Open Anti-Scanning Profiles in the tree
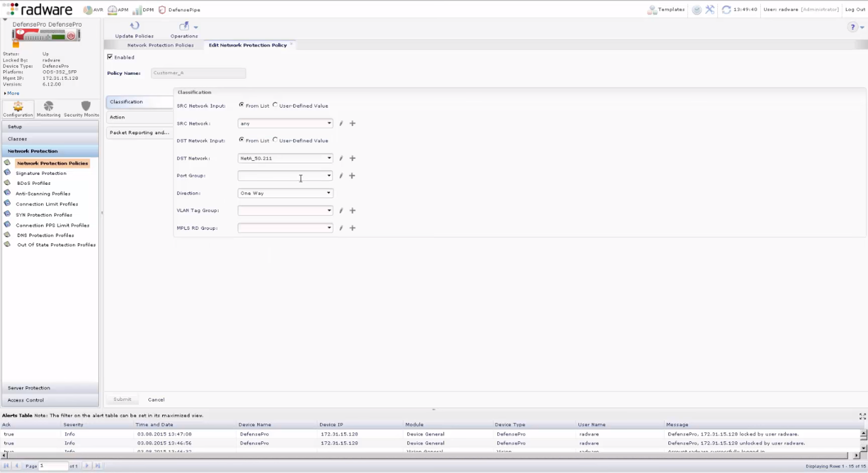Image resolution: width=868 pixels, height=473 pixels. point(43,194)
